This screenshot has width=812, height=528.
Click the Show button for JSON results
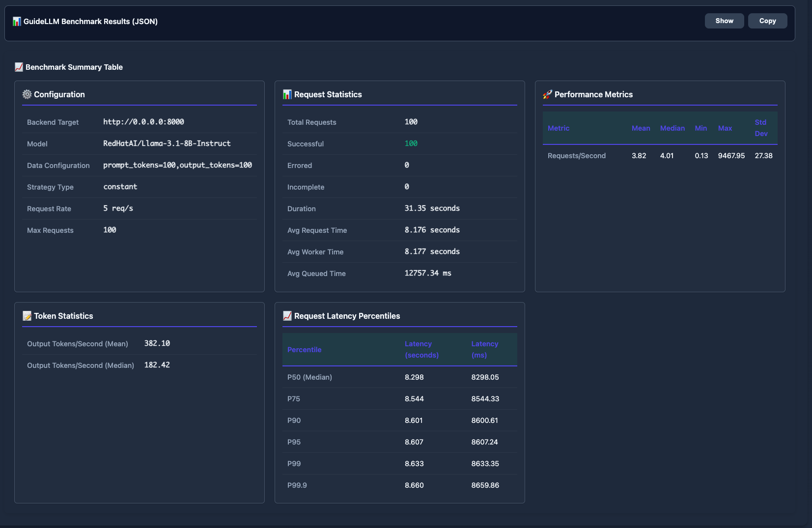pyautogui.click(x=724, y=21)
